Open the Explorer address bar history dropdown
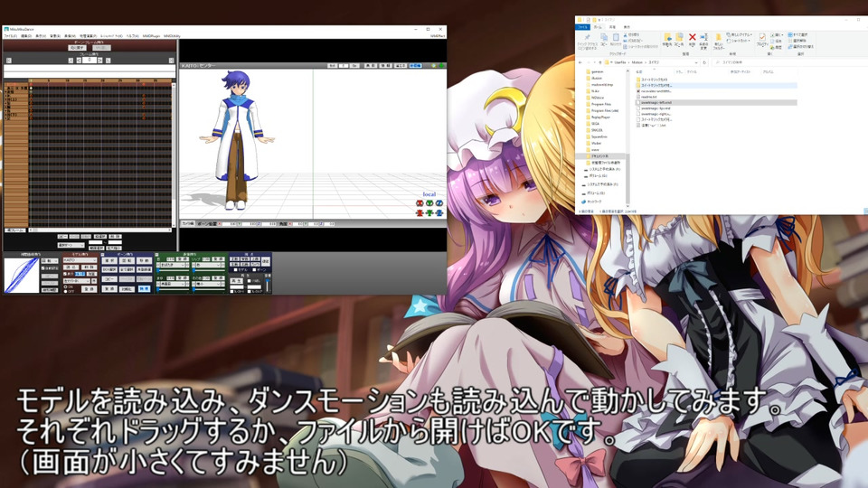Viewport: 868px width, 488px height. (696, 62)
